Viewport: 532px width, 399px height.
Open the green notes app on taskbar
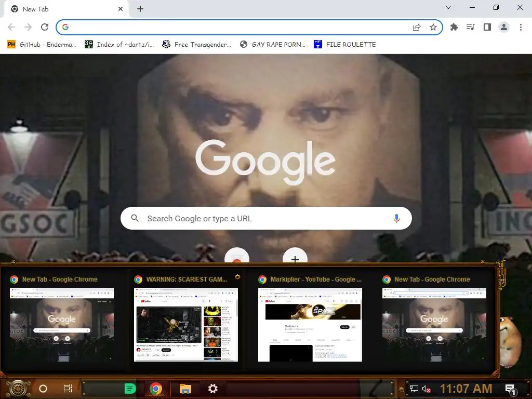pos(130,389)
